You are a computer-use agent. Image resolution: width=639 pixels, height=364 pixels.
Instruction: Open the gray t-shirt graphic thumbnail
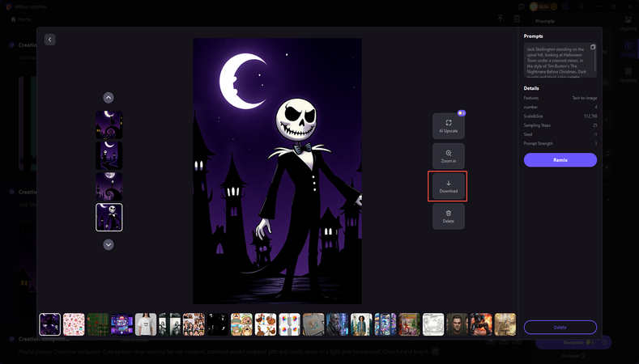313,324
